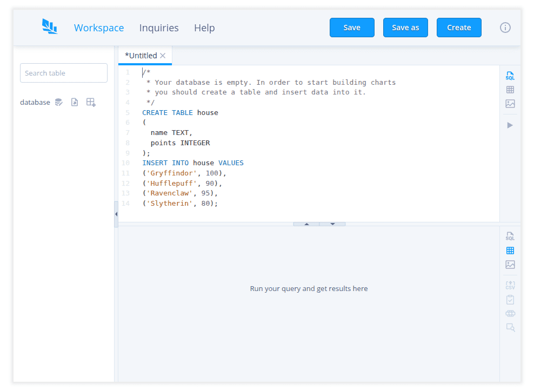Switch to the Untitled tab

coord(141,55)
